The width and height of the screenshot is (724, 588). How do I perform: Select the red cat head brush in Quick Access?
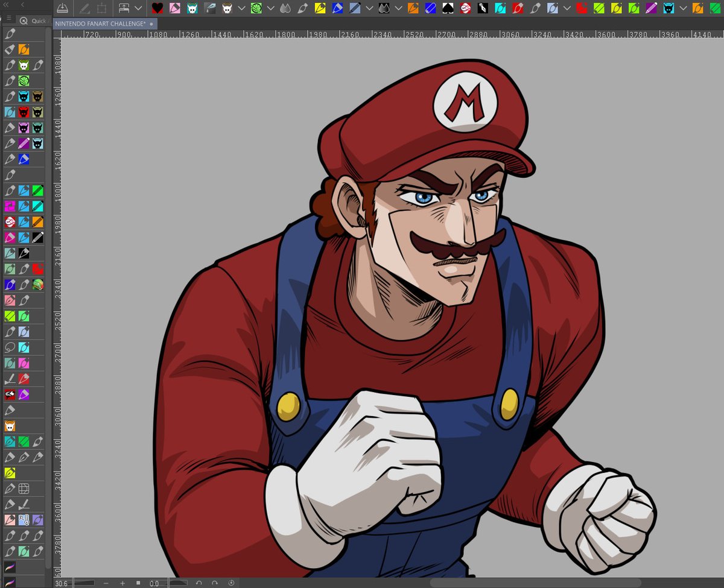[24, 112]
